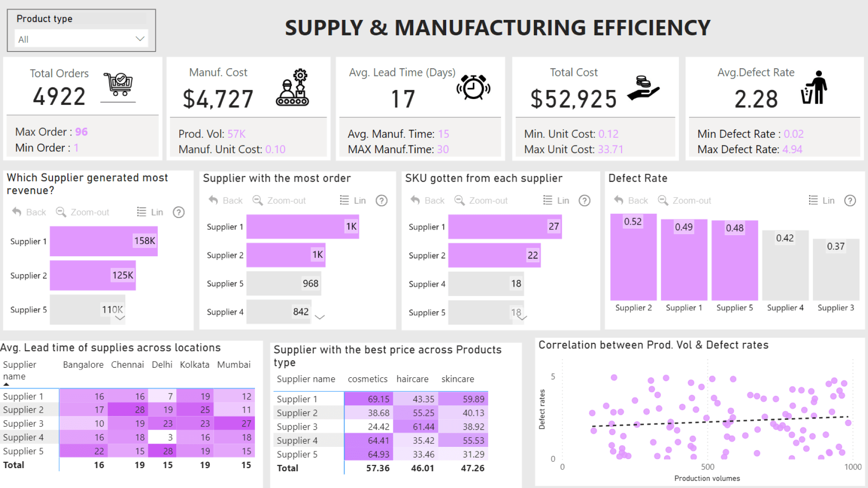Select Supplier 1 SKU bar showing 27
868x488 pixels.
pos(505,227)
